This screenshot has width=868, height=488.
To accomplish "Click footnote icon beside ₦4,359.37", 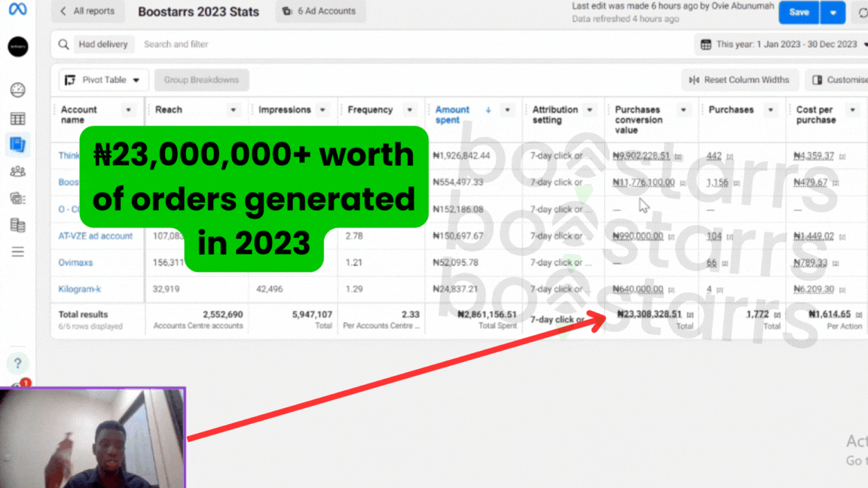I will 842,157.
